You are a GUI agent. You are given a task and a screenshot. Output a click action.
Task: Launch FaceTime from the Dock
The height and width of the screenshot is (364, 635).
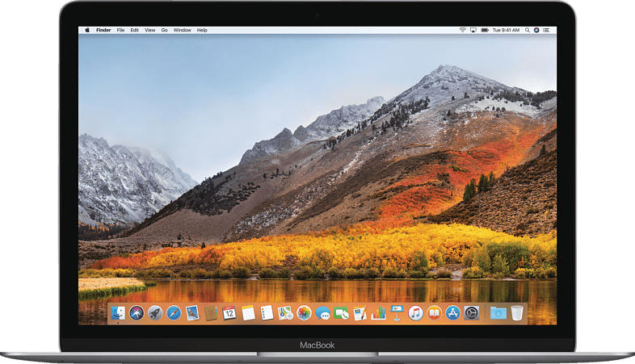(x=341, y=313)
